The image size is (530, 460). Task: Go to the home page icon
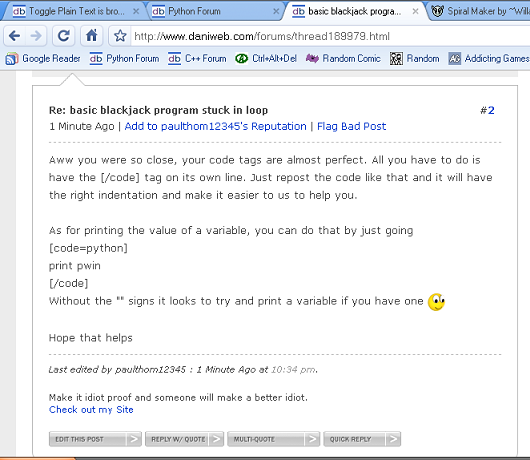tap(91, 35)
